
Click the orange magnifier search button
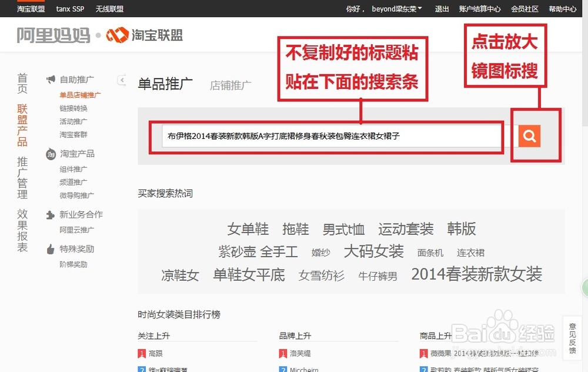pyautogui.click(x=529, y=135)
